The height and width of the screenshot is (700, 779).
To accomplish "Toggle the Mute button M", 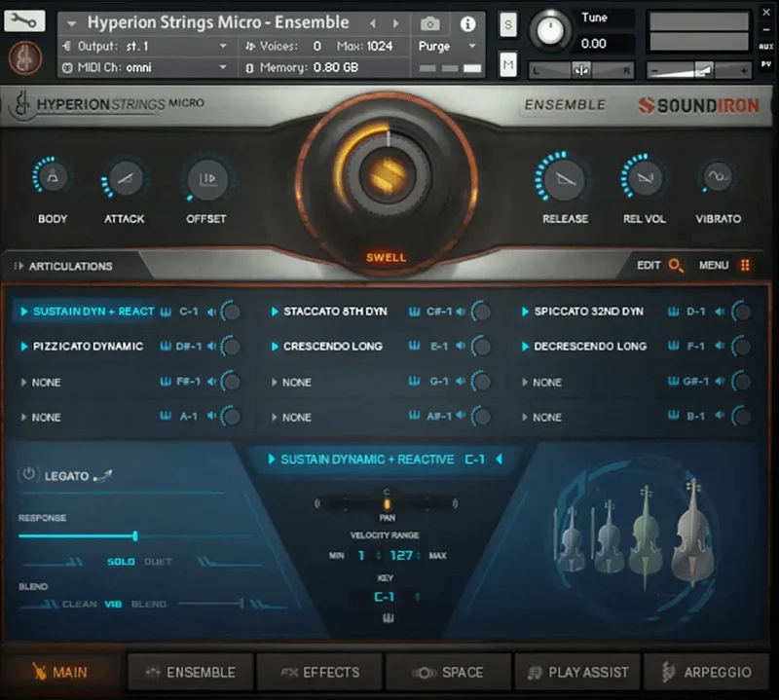I will click(x=507, y=64).
